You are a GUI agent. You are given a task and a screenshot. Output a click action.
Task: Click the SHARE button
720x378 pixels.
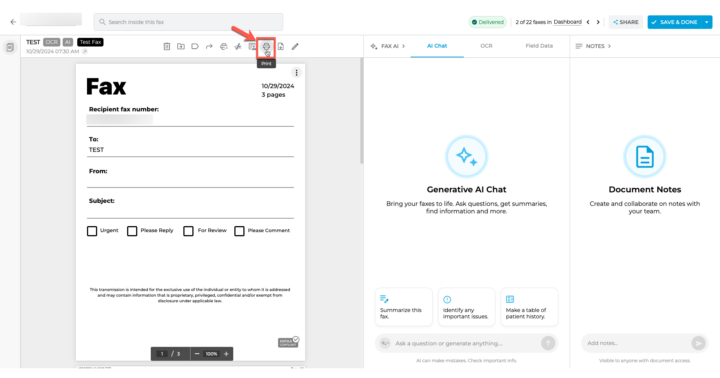626,22
